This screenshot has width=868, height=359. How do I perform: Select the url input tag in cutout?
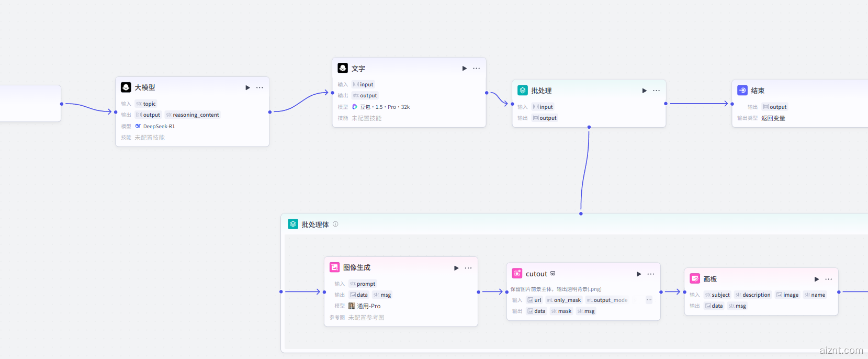[534, 300]
